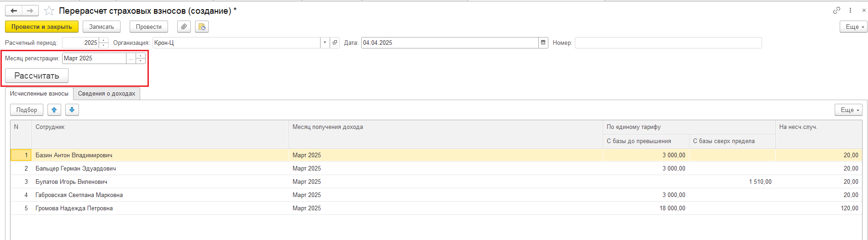Click the forward navigation arrow
868x240 pixels.
30,11
